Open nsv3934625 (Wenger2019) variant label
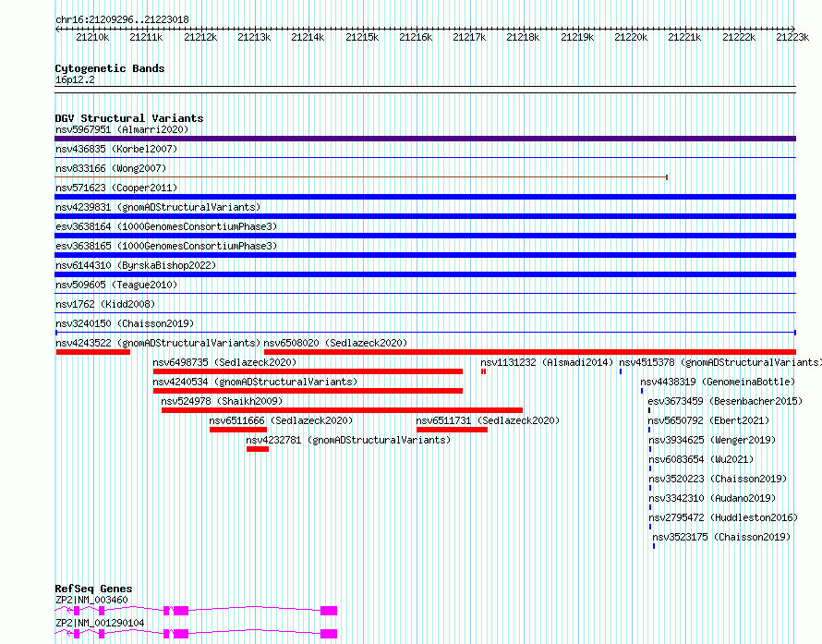The height and width of the screenshot is (644, 822). click(712, 440)
